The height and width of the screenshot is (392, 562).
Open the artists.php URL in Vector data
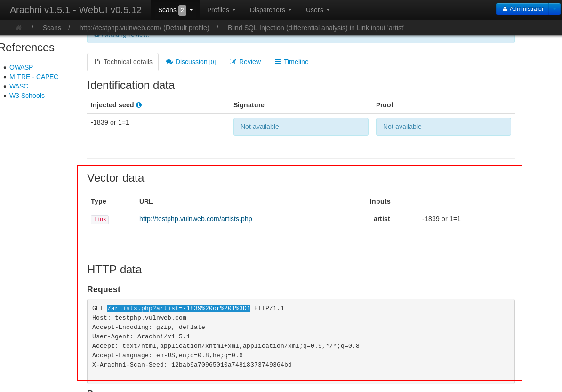(195, 219)
